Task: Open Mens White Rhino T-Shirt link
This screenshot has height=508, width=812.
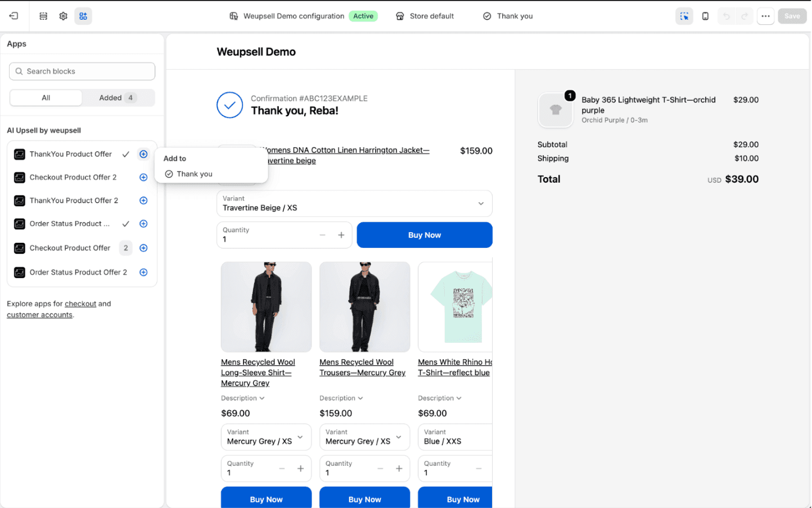Action: [x=455, y=368]
